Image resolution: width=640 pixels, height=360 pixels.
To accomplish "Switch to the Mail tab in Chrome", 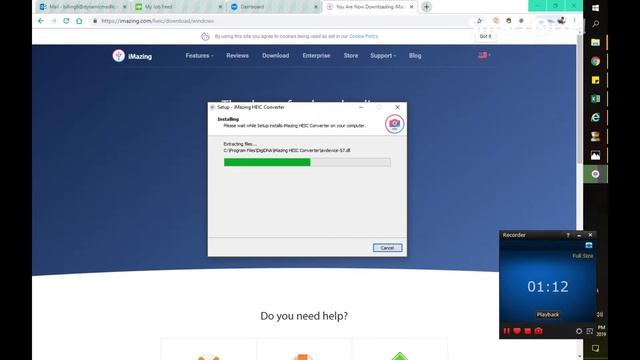I will coord(82,7).
